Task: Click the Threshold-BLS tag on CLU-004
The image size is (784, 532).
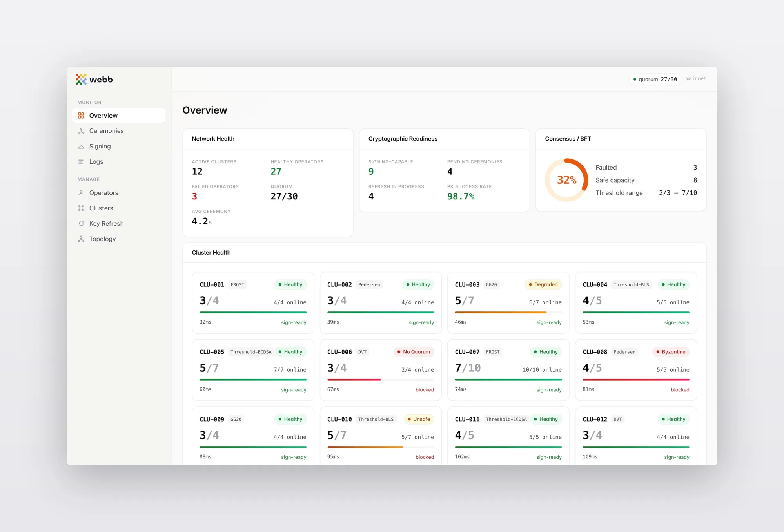Action: tap(631, 285)
